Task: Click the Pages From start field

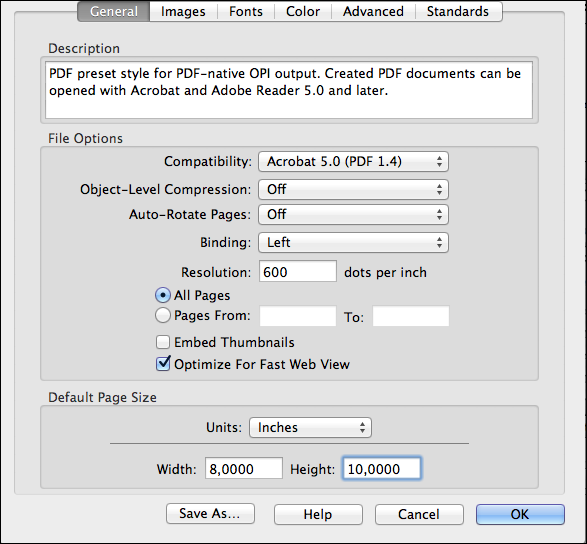Action: 298,316
